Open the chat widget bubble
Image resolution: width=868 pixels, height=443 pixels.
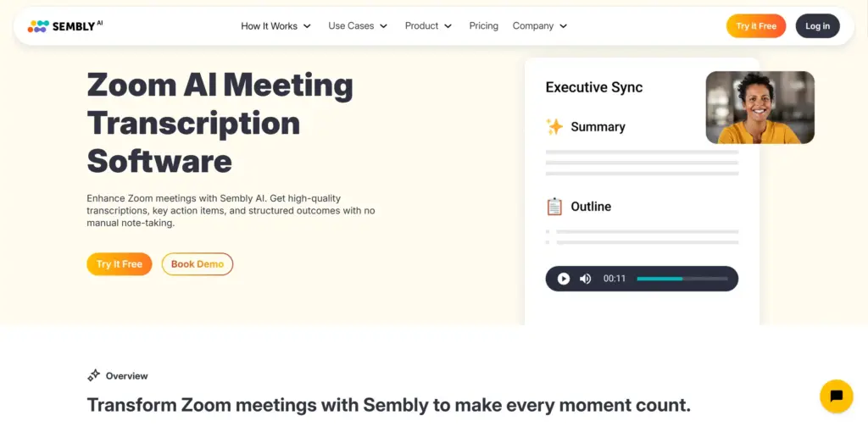click(x=836, y=396)
